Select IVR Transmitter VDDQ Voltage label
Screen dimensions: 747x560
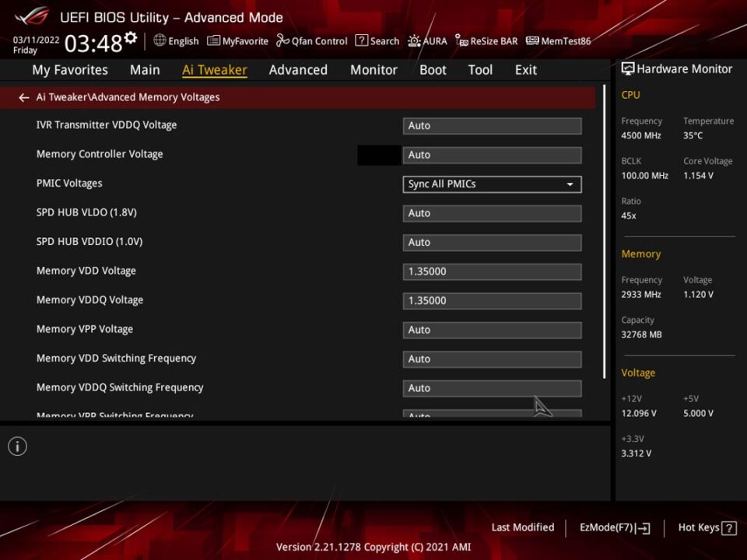point(107,125)
